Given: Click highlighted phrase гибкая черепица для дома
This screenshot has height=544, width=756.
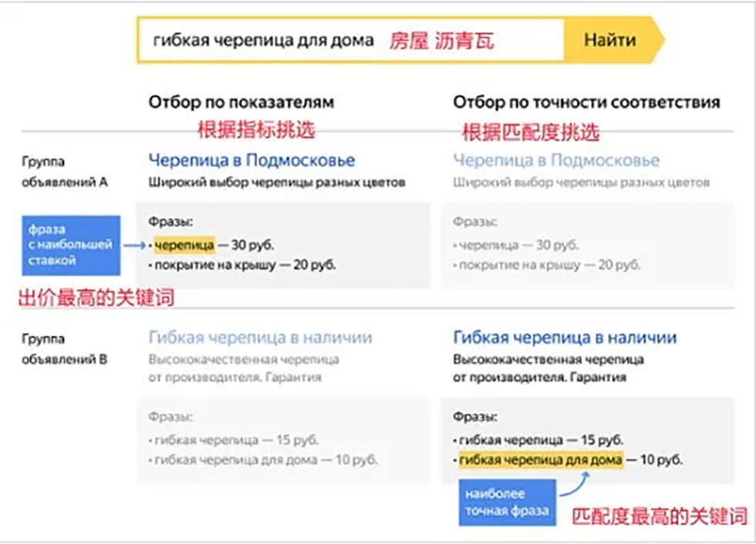Looking at the screenshot, I should [540, 461].
